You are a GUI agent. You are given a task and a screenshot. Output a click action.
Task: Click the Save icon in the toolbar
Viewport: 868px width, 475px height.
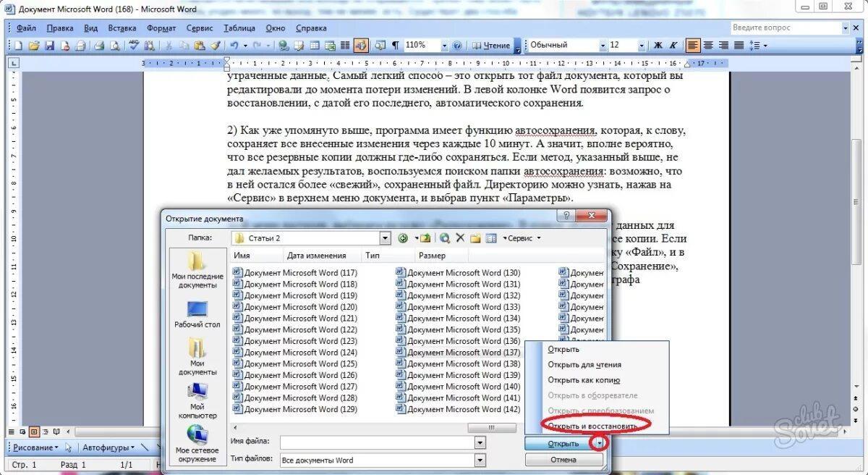coord(50,45)
